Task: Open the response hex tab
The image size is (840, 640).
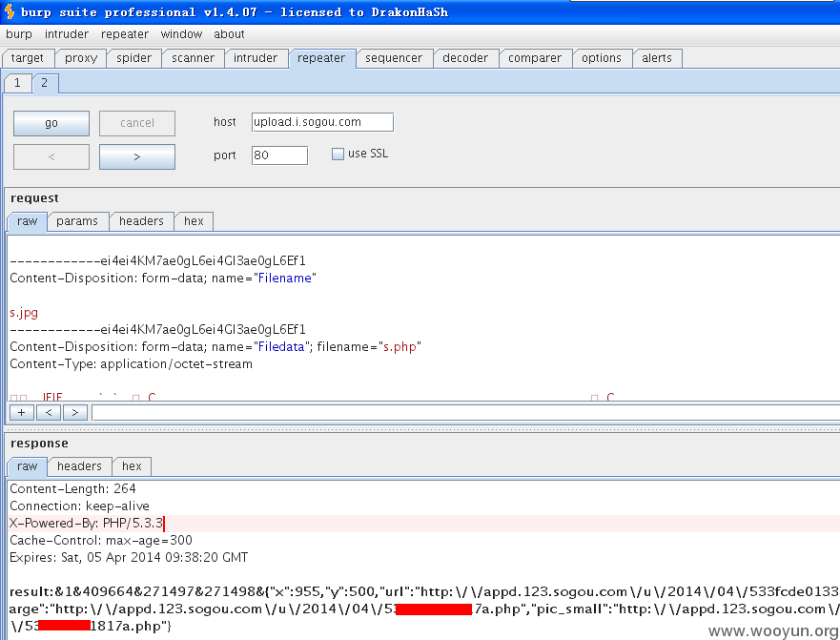Action: (132, 466)
